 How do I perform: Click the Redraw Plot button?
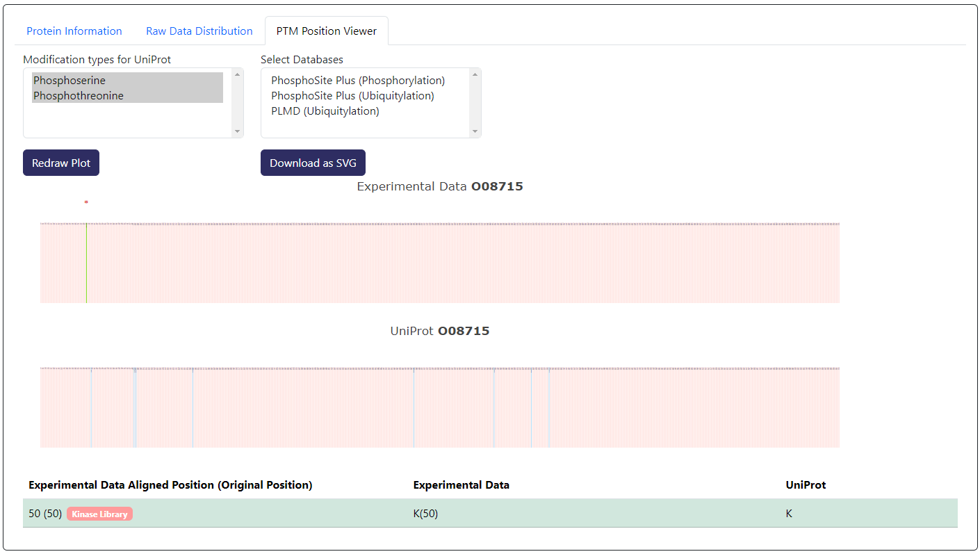point(61,163)
